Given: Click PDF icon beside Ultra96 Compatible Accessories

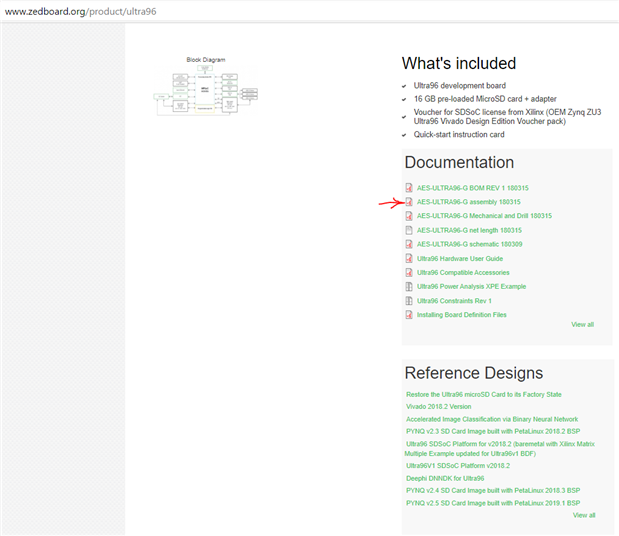Looking at the screenshot, I should [x=409, y=272].
